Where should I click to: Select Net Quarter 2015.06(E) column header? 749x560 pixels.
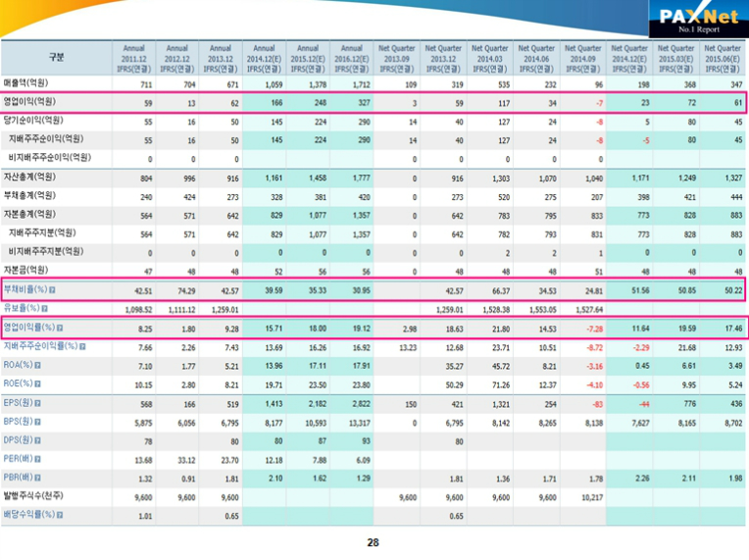pyautogui.click(x=723, y=59)
